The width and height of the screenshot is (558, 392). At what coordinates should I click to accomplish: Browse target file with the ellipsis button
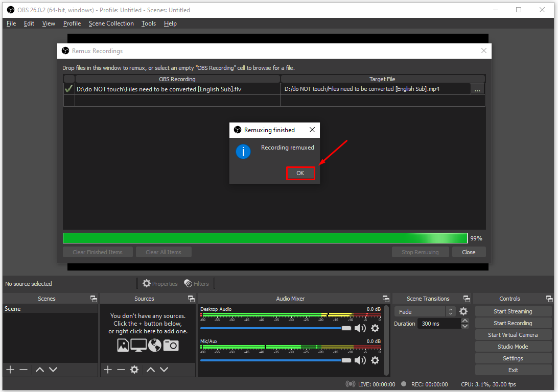(x=477, y=89)
